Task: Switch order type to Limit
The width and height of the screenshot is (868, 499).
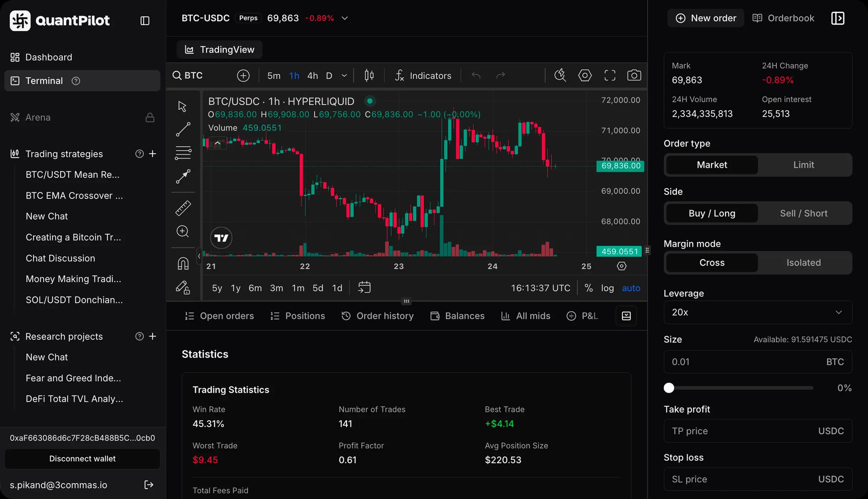Action: coord(803,165)
